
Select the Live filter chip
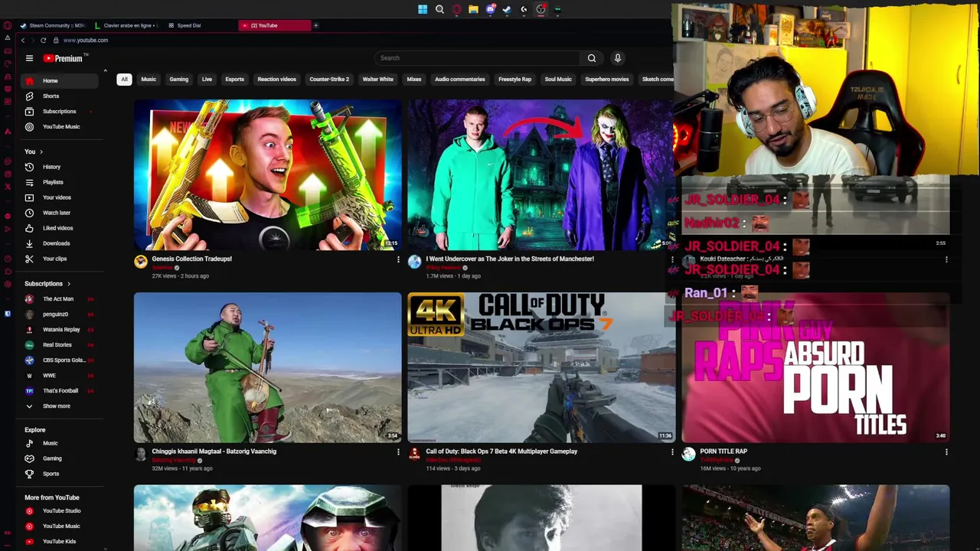click(207, 79)
